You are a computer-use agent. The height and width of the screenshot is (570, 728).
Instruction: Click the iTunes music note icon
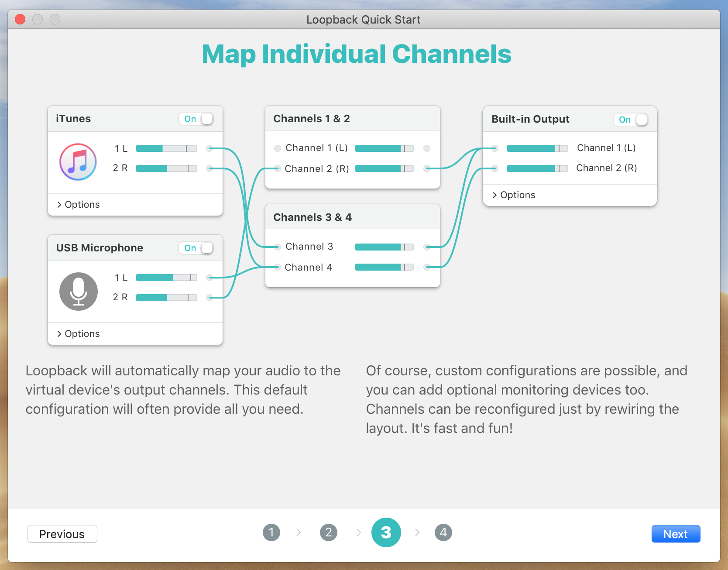point(78,162)
